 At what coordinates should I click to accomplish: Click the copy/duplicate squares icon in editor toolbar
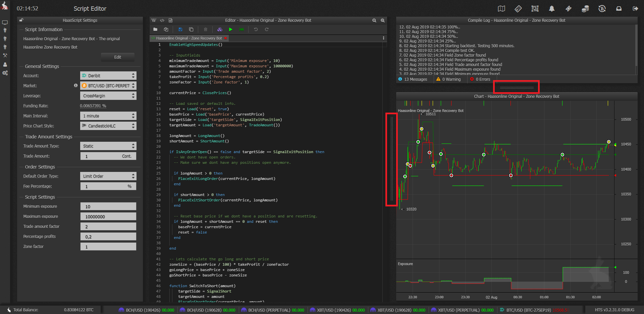191,29
